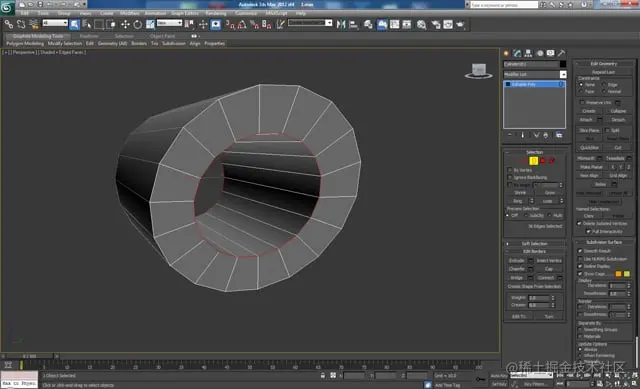
Task: Open the MAXScript menu
Action: (276, 13)
